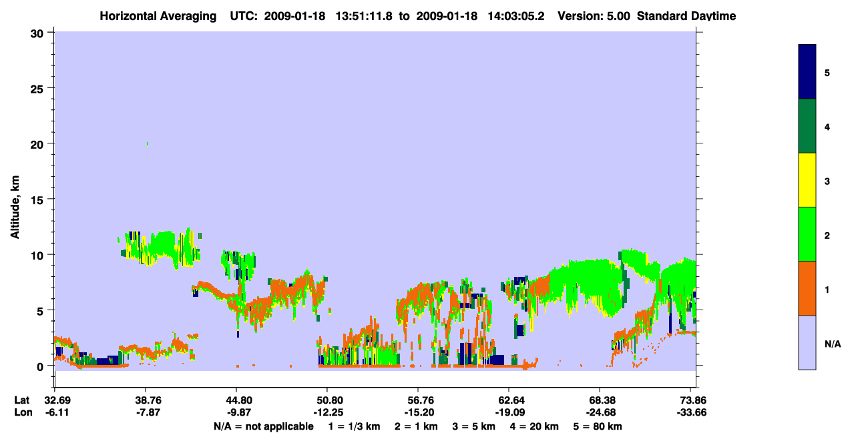The width and height of the screenshot is (868, 445).
Task: Click latitude value 73.86
Action: click(x=693, y=400)
